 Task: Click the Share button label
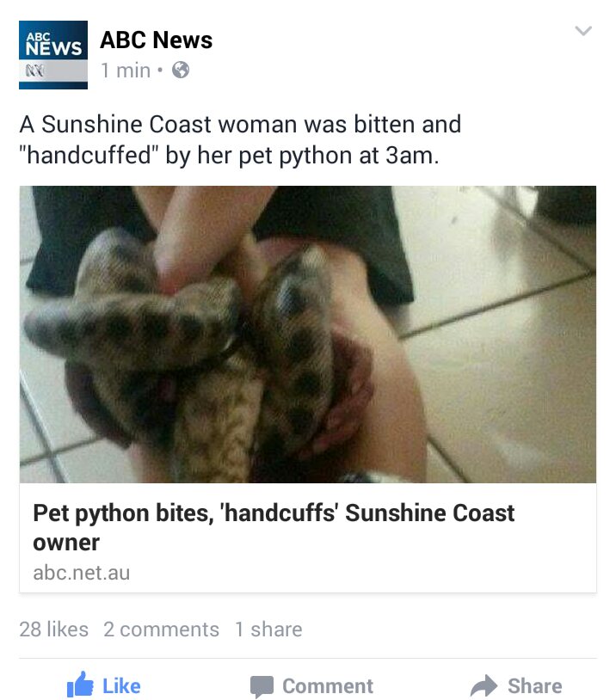[535, 686]
